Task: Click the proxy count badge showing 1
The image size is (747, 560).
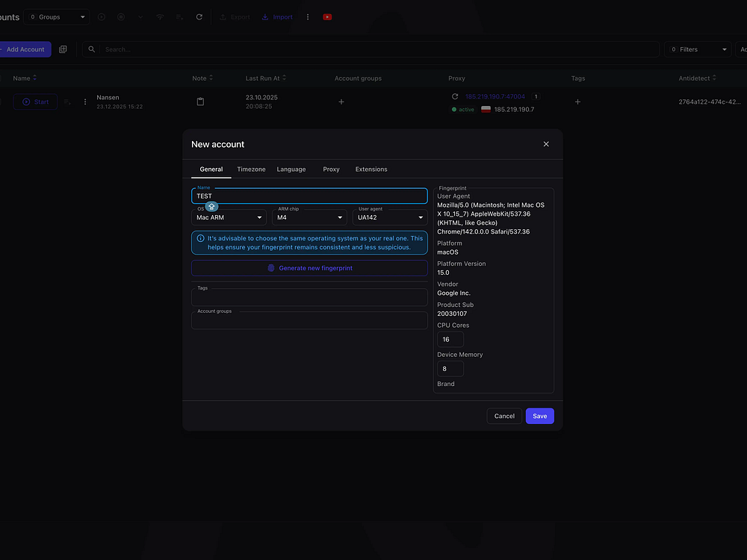Action: pyautogui.click(x=536, y=96)
